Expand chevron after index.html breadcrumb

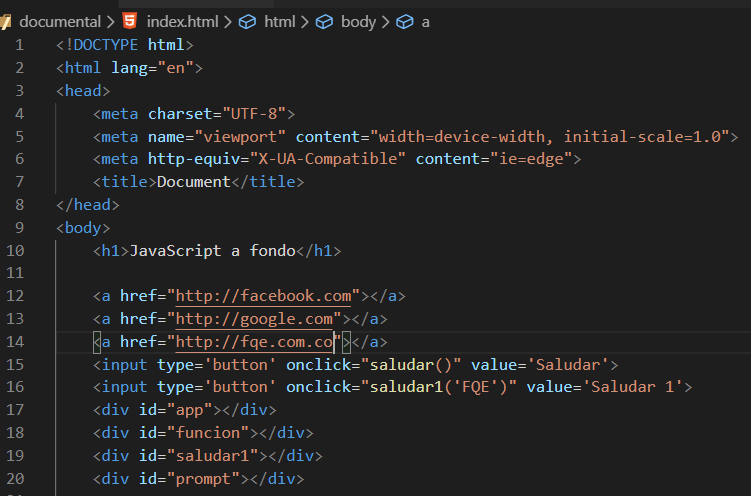(228, 22)
